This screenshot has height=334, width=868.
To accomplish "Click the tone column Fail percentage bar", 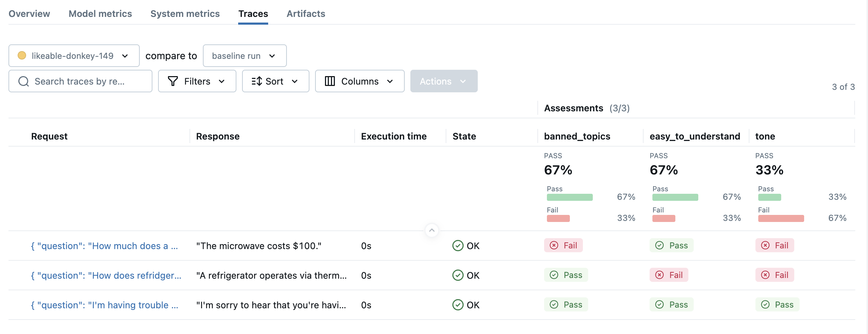I will [781, 218].
